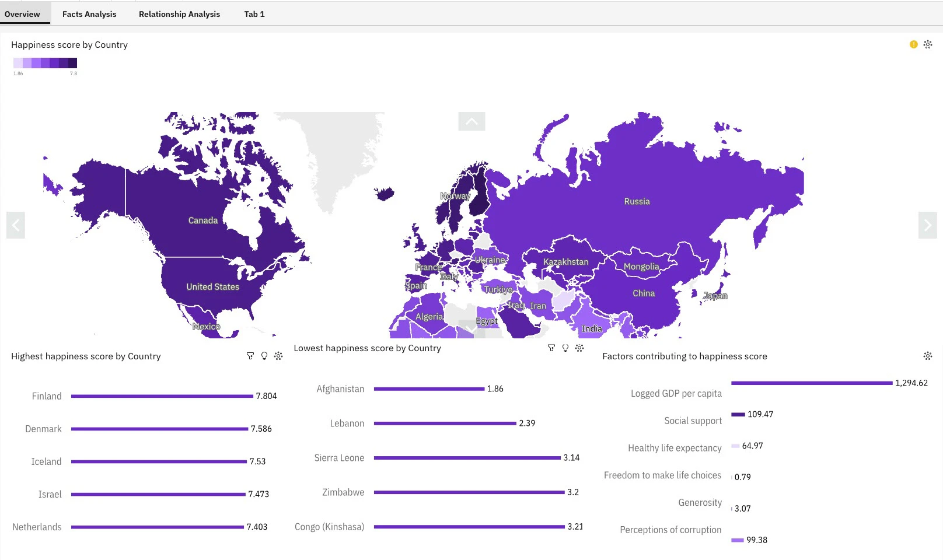Click the right arrow to pan the map
This screenshot has width=943, height=560.
[927, 225]
